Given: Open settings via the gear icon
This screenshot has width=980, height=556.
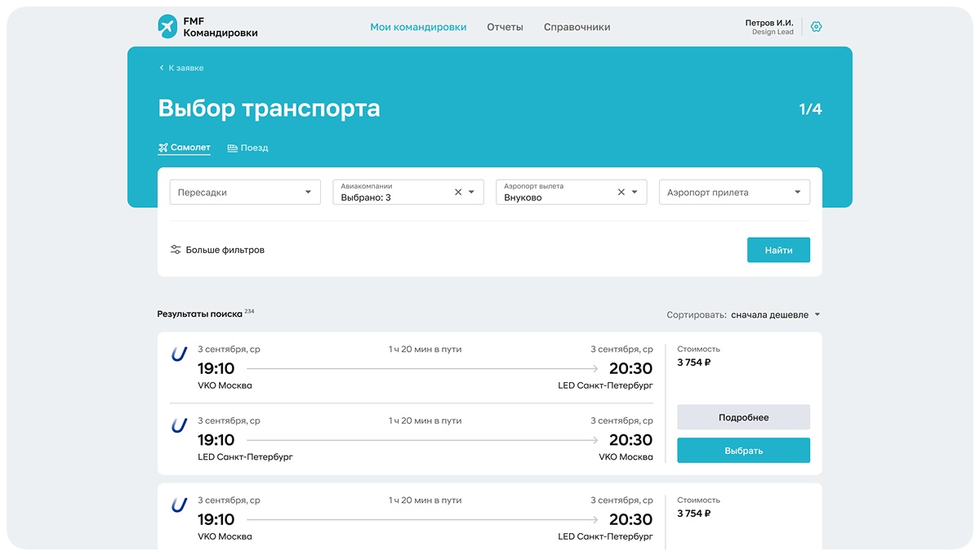Looking at the screenshot, I should (816, 25).
